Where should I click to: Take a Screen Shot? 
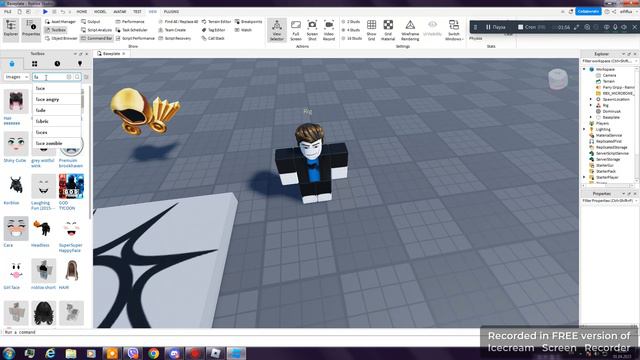click(312, 30)
